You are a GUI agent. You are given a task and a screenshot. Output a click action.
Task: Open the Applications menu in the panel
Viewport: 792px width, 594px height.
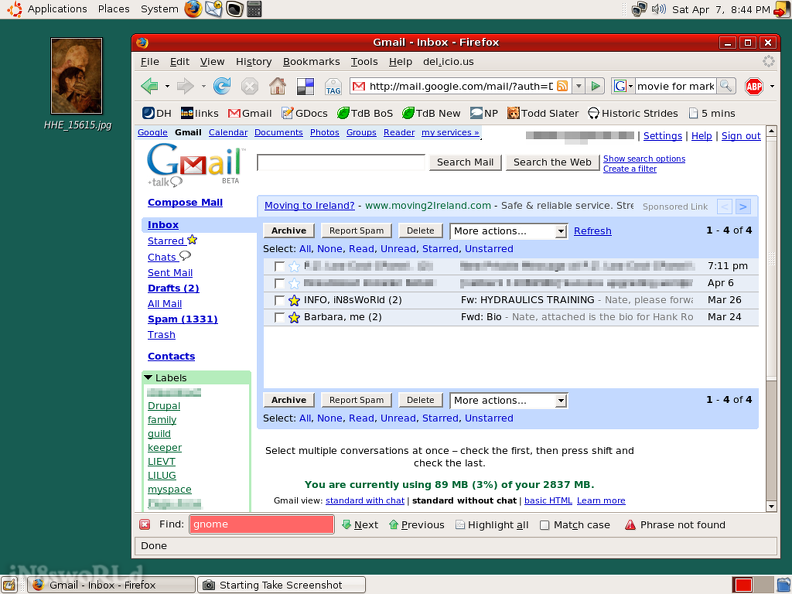click(57, 9)
